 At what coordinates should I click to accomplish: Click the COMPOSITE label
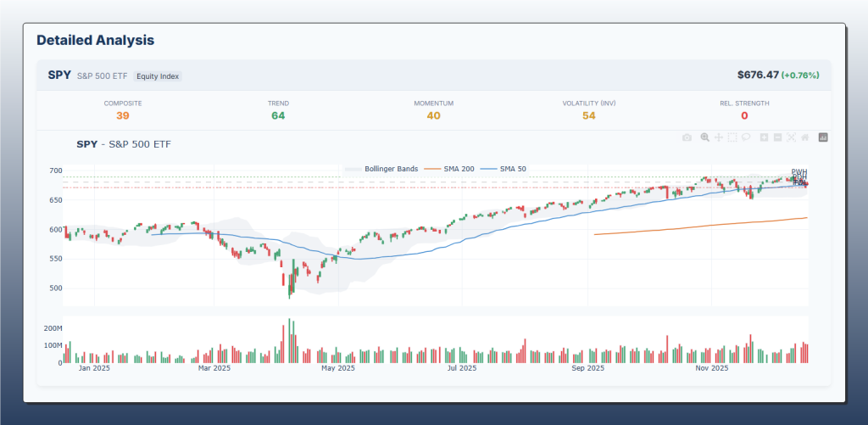pos(123,103)
